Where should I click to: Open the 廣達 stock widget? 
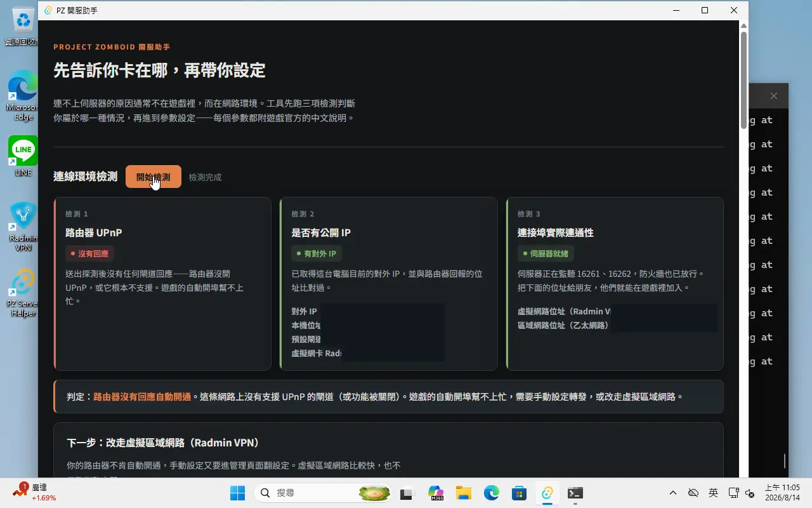(x=35, y=492)
